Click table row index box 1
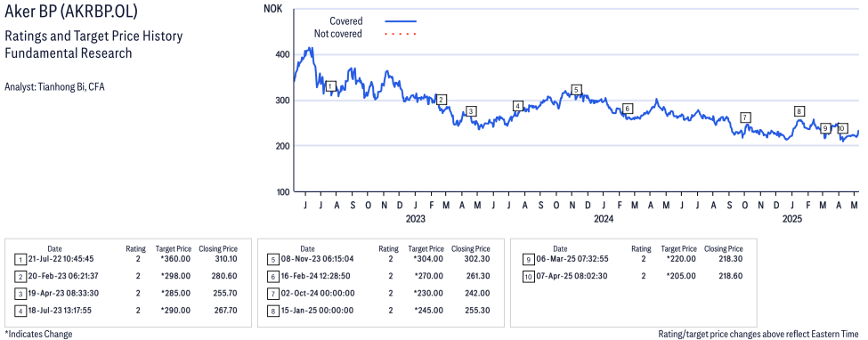The image size is (868, 340). coord(20,259)
